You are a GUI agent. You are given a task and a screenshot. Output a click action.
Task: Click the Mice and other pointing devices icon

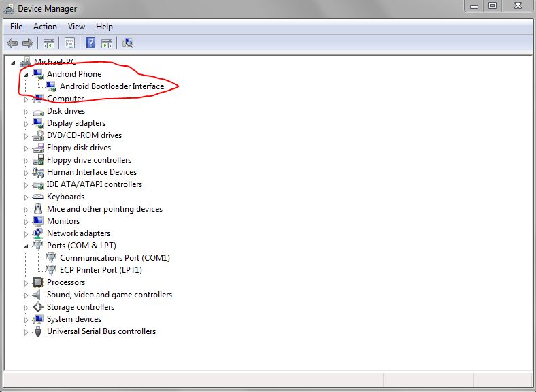coord(38,209)
